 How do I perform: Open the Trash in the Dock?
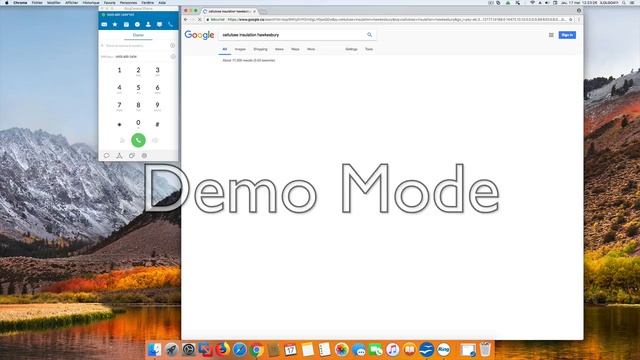[x=485, y=350]
